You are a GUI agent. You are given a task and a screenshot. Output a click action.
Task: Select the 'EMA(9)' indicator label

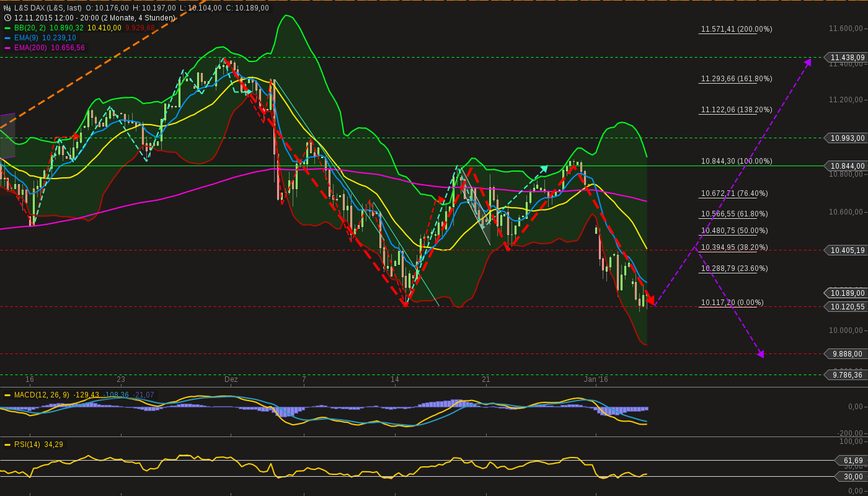point(27,38)
